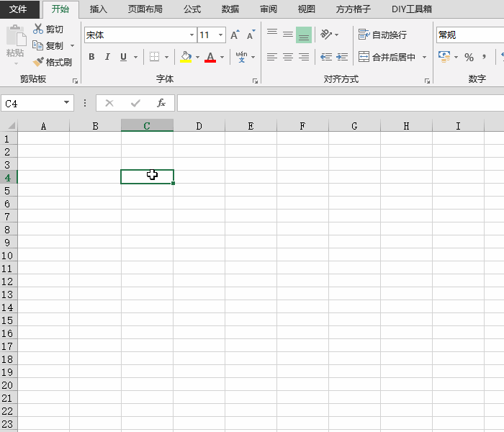The width and height of the screenshot is (504, 432).
Task: Click the Copy icon
Action: point(37,45)
